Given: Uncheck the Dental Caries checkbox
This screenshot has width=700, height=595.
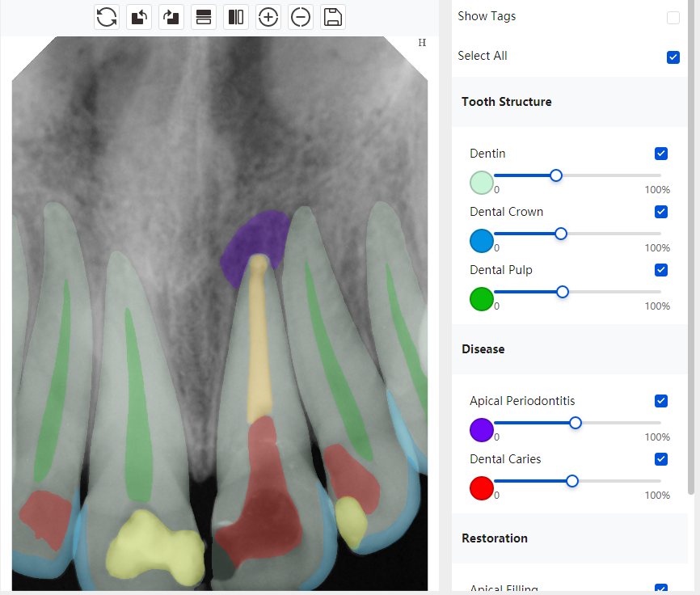Looking at the screenshot, I should [660, 459].
